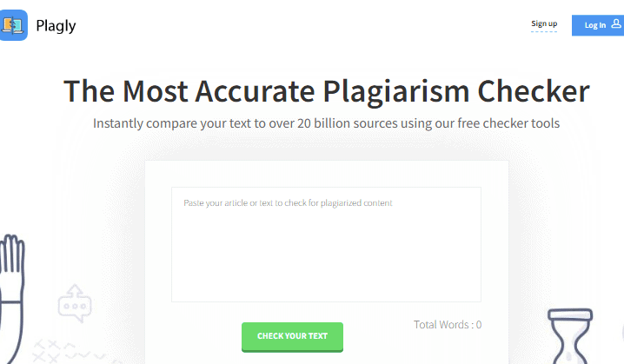
Task: Click the 20 billion sources subtitle text
Action: pos(326,123)
